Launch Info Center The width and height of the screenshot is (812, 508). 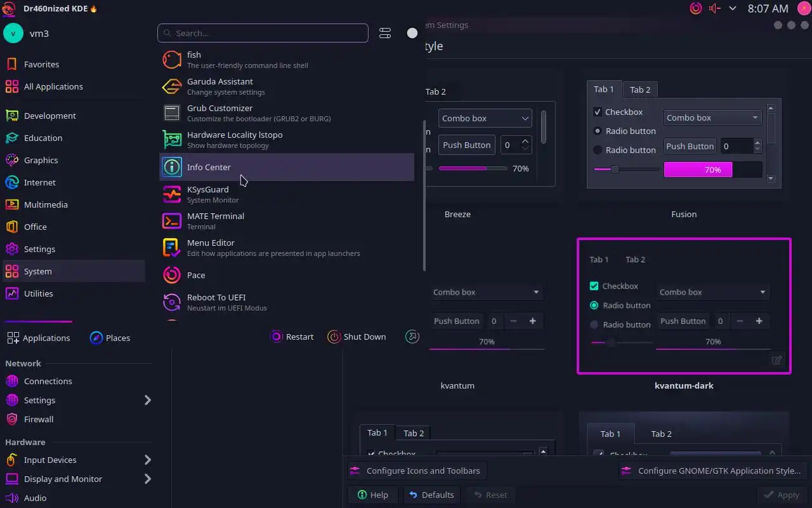286,167
